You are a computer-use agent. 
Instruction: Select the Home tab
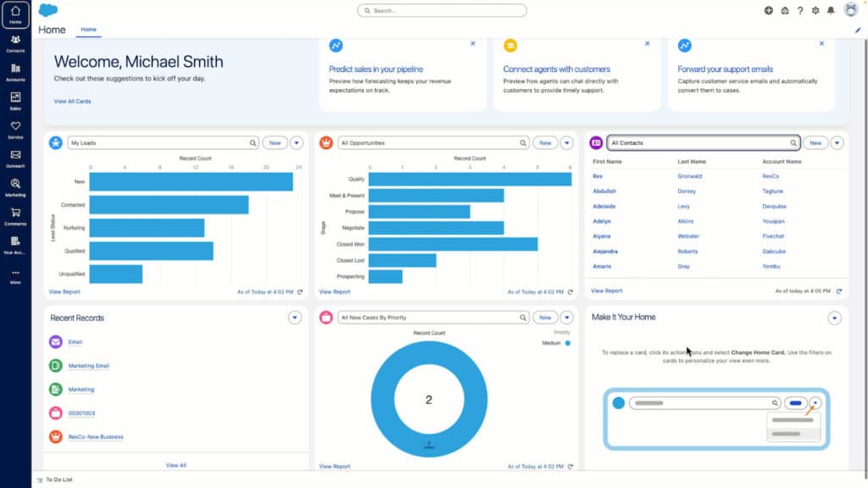pos(88,30)
